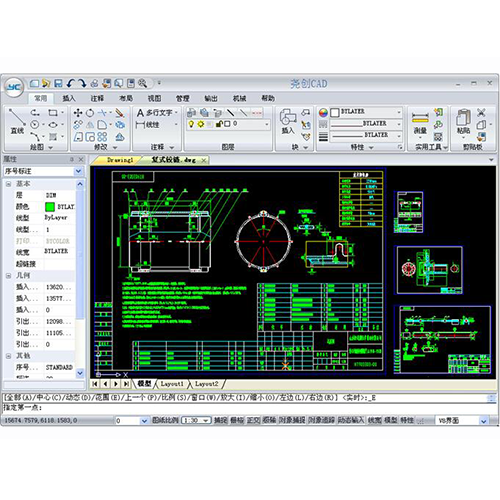This screenshot has width=500, height=500.
Task: Collapse the 基本 section in properties panel
Action: coord(9,184)
